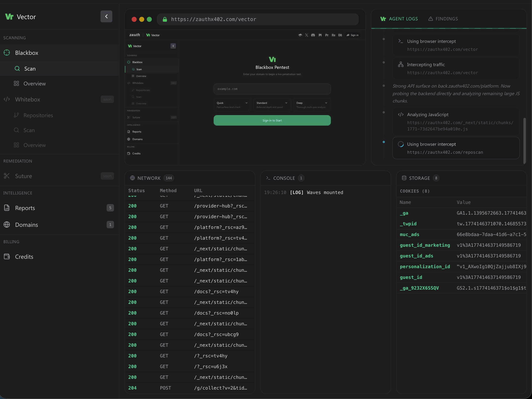Image resolution: width=532 pixels, height=399 pixels.
Task: Click the Credits wallet icon
Action: point(7,257)
